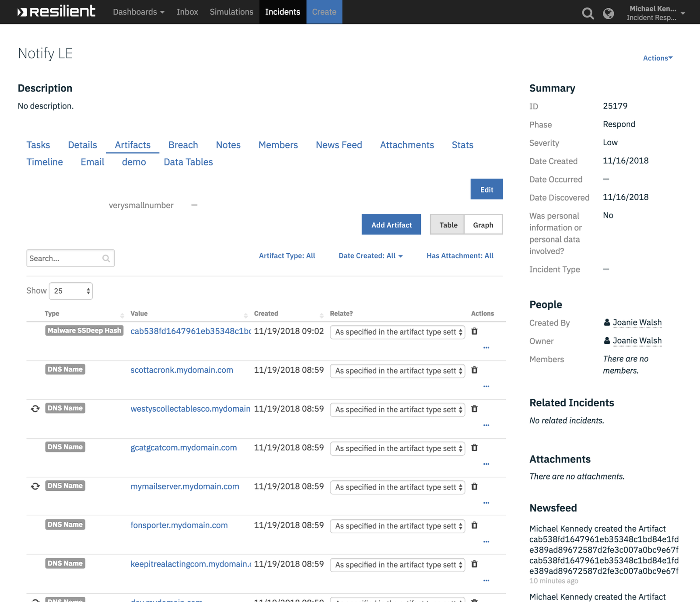The width and height of the screenshot is (700, 602).
Task: Focus the artifact Search field
Action: (x=70, y=258)
